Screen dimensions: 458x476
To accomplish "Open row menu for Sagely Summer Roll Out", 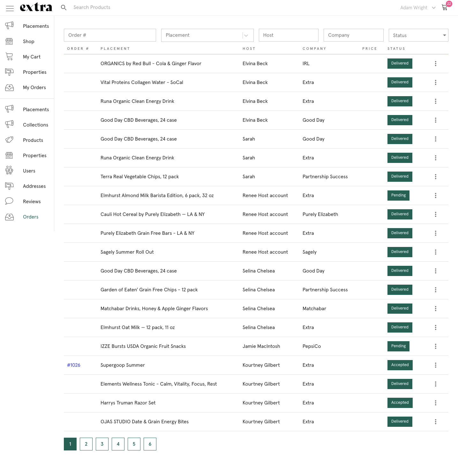I will coord(435,252).
